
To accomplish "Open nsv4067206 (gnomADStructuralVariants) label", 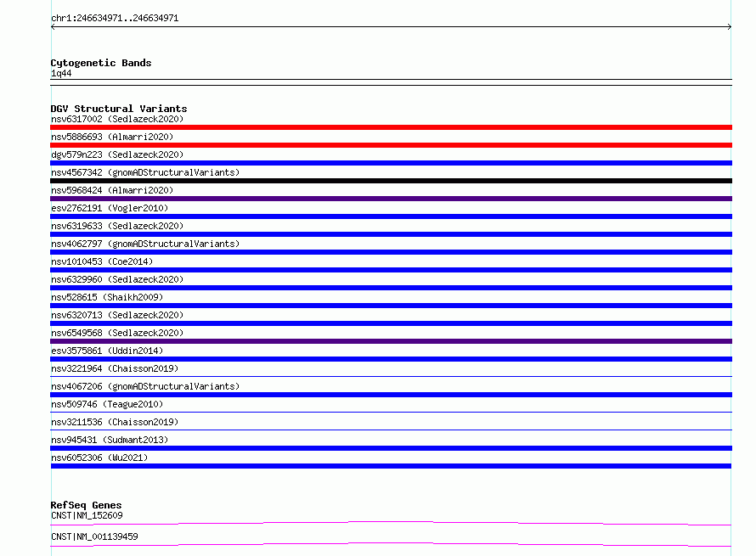I will pyautogui.click(x=145, y=386).
